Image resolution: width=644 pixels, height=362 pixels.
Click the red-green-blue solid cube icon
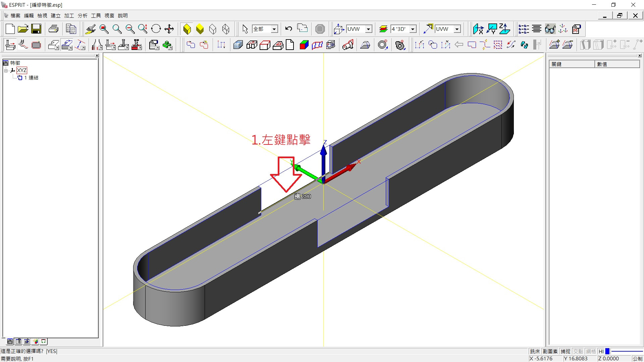(x=304, y=45)
